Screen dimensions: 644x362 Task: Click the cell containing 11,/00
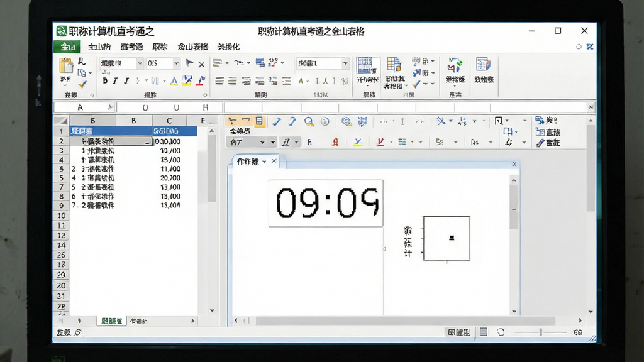click(x=170, y=168)
